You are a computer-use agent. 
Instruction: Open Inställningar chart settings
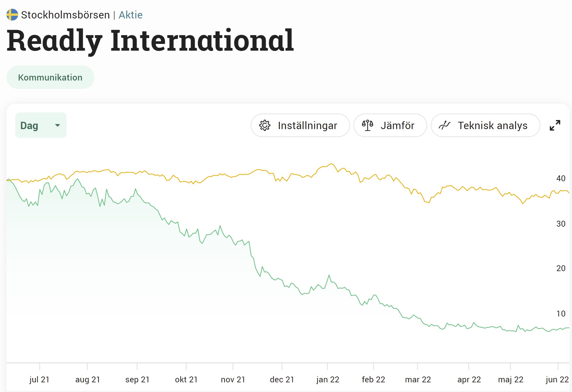[300, 125]
